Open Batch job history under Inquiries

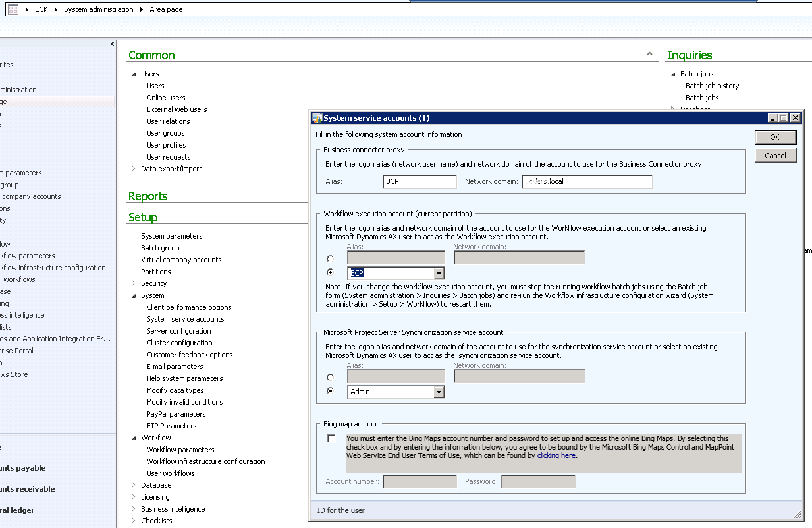(712, 85)
